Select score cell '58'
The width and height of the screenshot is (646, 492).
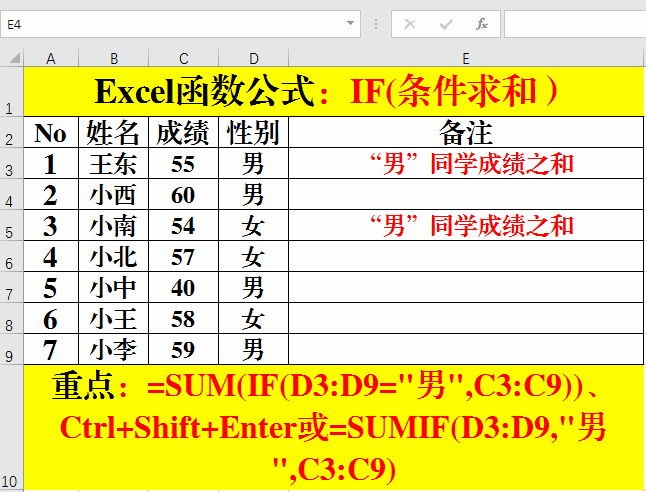click(183, 318)
